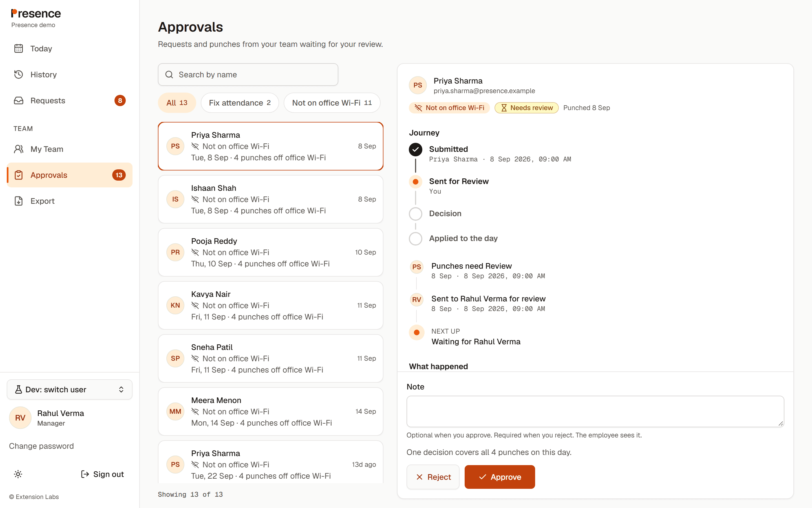
Task: Click the Decision step circle
Action: click(415, 214)
